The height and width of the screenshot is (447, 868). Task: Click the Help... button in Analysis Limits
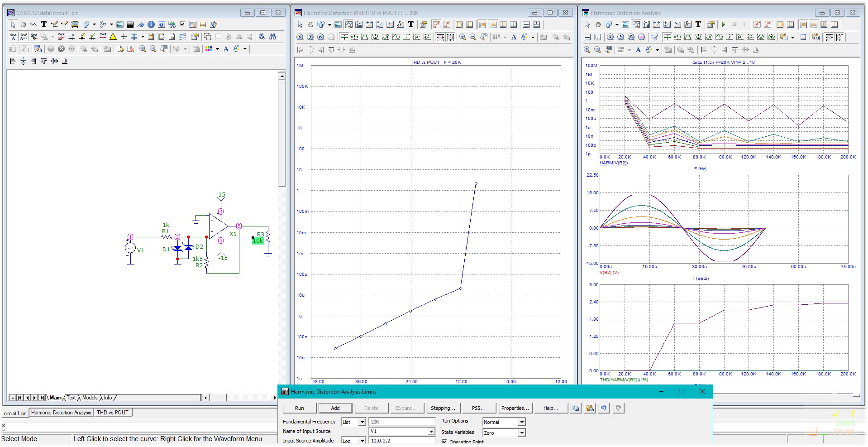pyautogui.click(x=551, y=408)
